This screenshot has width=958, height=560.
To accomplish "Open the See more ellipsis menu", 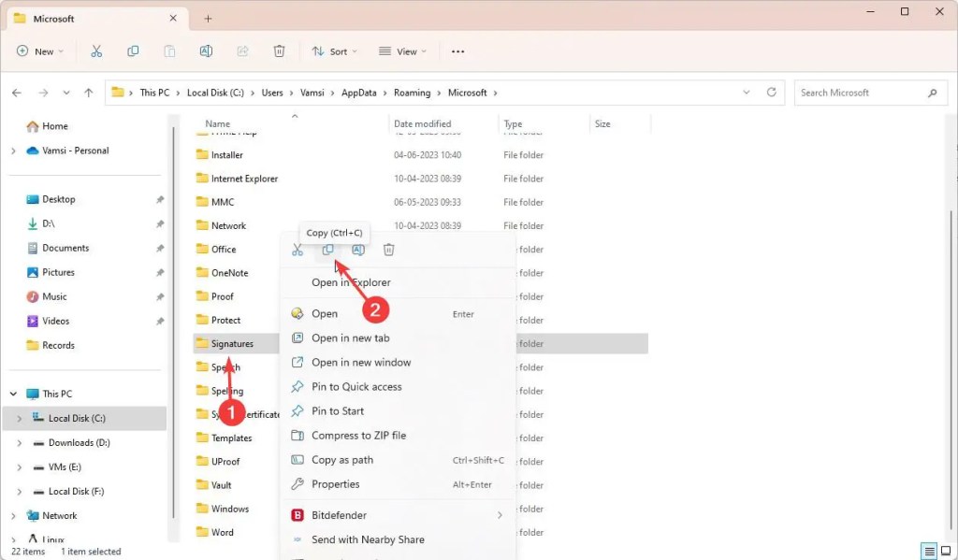I will tap(457, 51).
